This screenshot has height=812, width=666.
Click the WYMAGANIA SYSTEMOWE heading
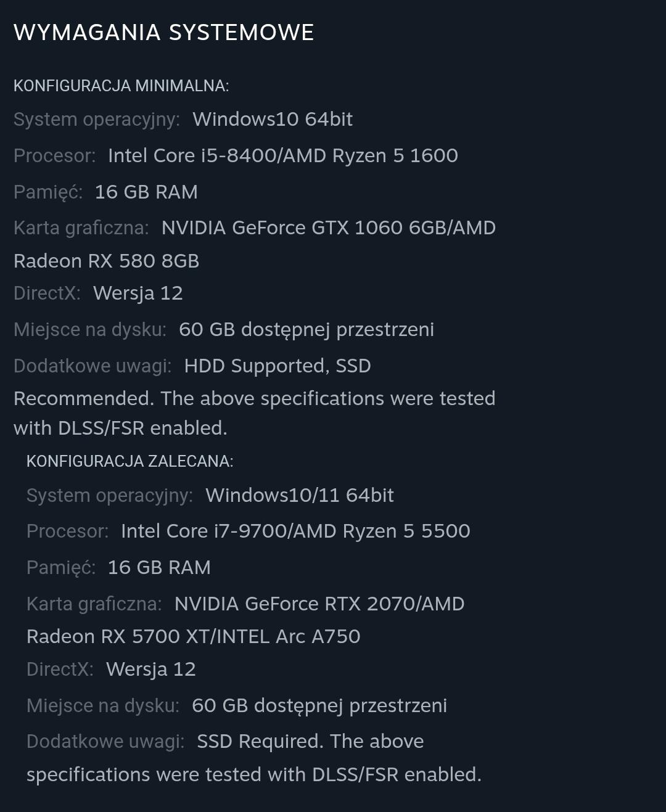(x=163, y=33)
